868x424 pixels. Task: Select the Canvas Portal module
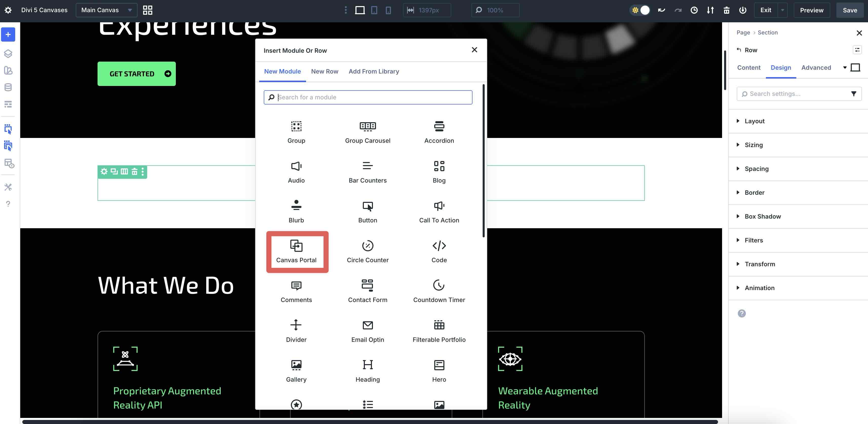click(x=296, y=251)
